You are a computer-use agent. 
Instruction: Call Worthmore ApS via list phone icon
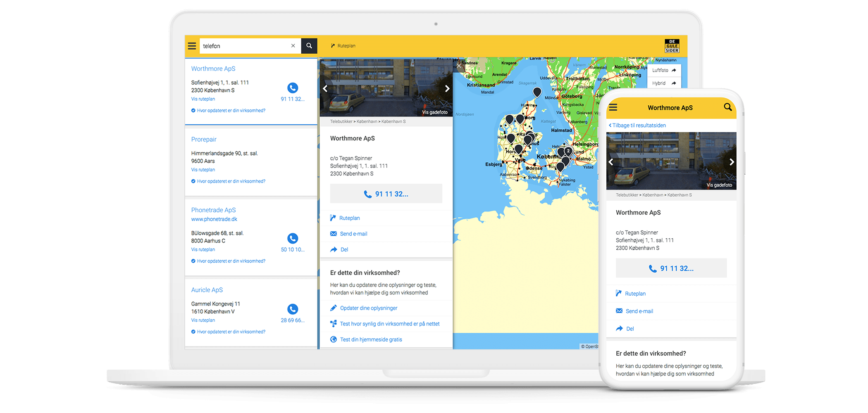click(293, 88)
